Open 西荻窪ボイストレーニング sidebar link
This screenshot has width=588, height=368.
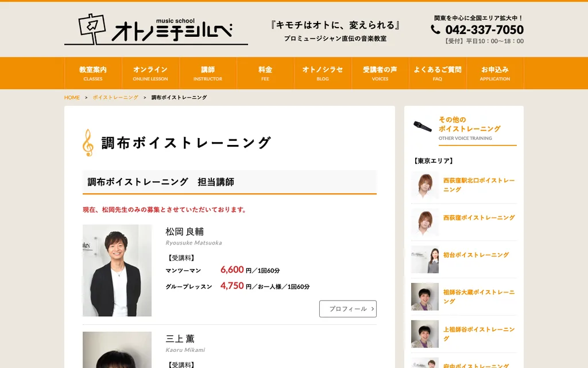point(479,217)
